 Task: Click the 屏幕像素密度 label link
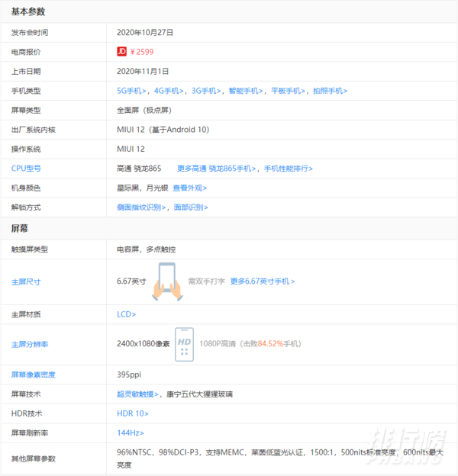pos(34,375)
